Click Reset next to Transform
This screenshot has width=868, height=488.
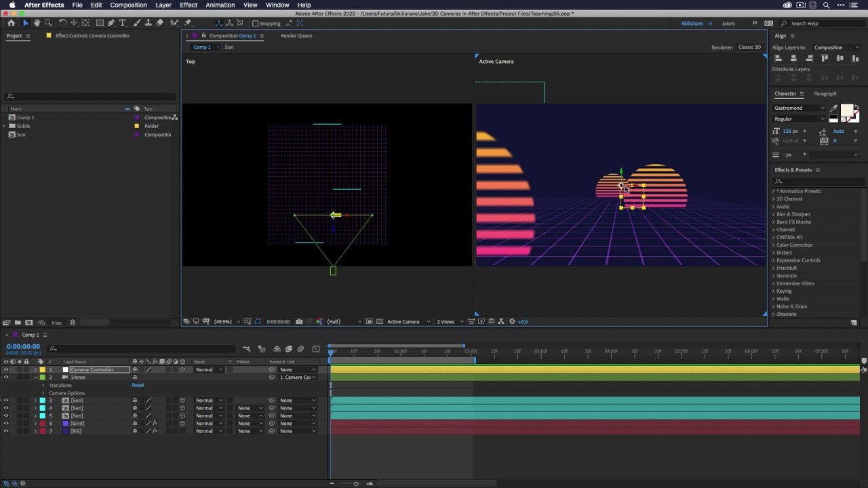[x=138, y=385]
